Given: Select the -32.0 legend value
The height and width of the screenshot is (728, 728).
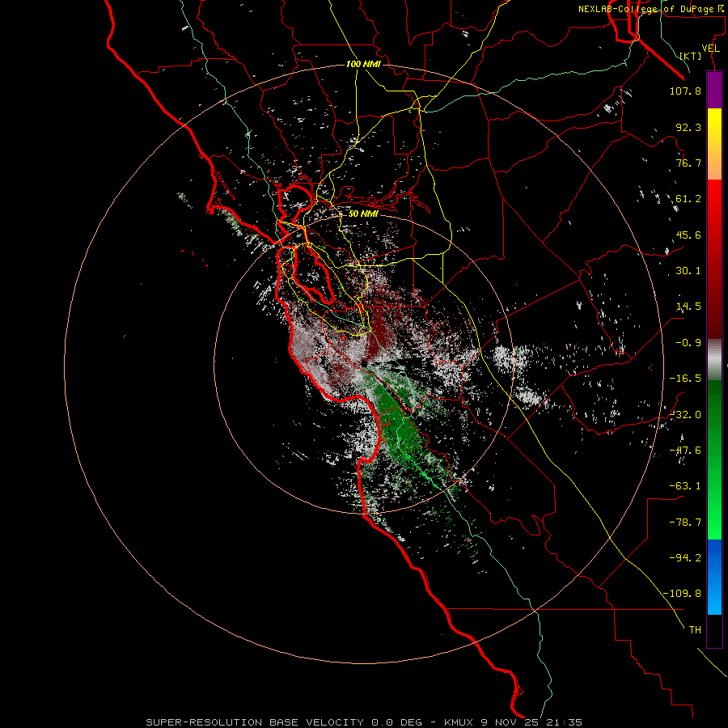Looking at the screenshot, I should [x=685, y=415].
